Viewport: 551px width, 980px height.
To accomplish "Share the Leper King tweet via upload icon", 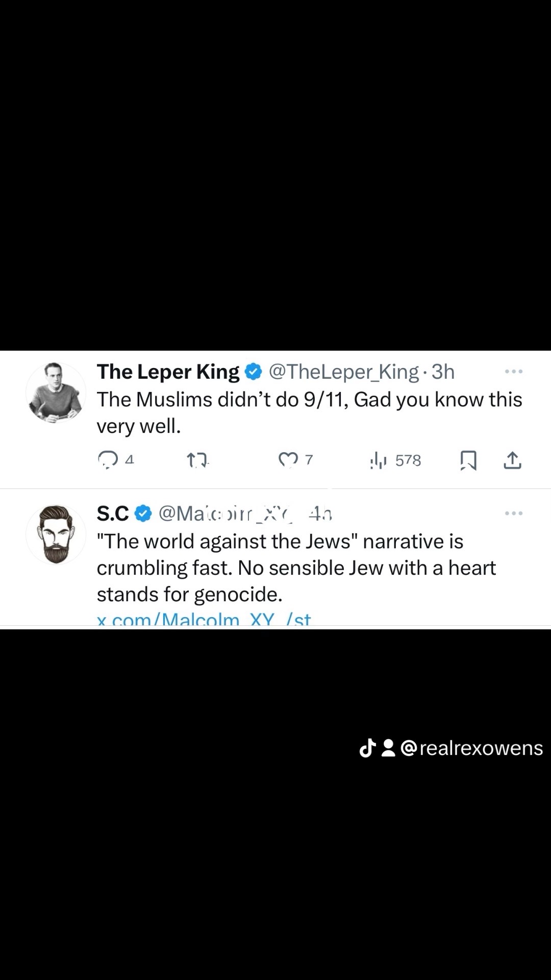I will 512,460.
